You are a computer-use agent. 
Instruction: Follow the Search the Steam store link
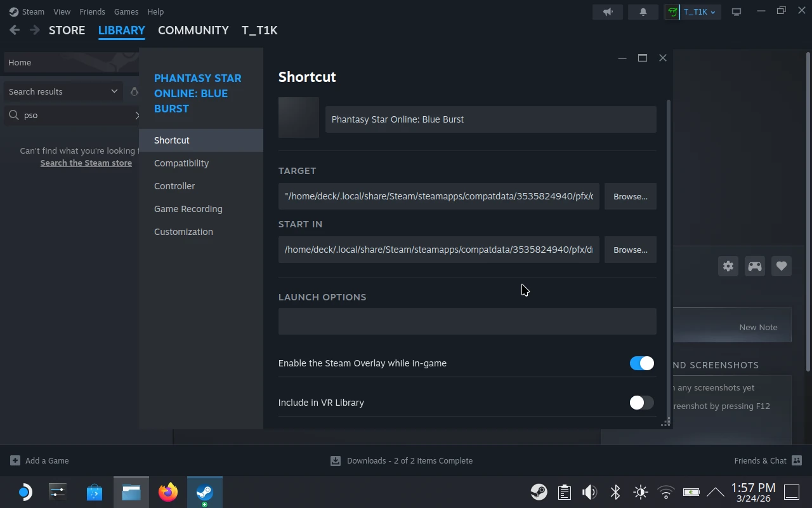pyautogui.click(x=86, y=163)
